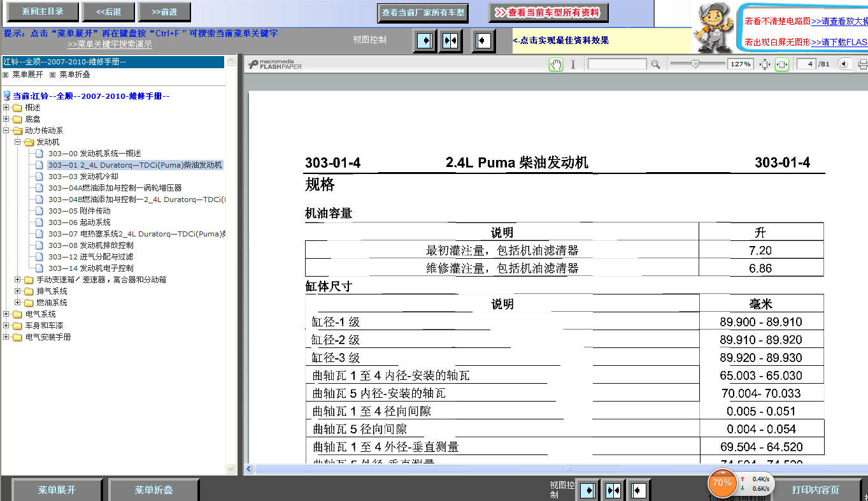Open 303—04A 燃油添加与控制—涡轮增压器
Viewport: 868px width, 501px height.
click(x=115, y=188)
